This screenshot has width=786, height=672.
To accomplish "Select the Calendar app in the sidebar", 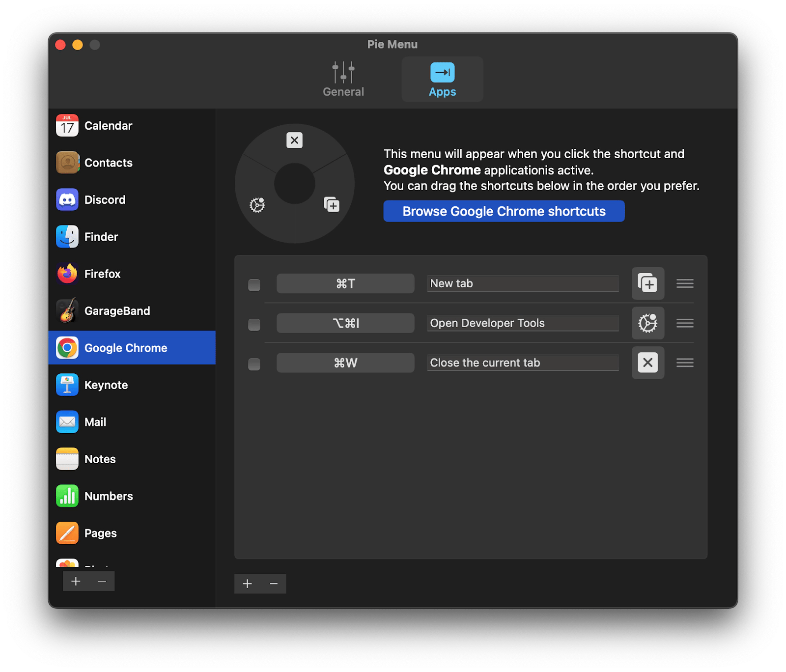I will point(132,126).
